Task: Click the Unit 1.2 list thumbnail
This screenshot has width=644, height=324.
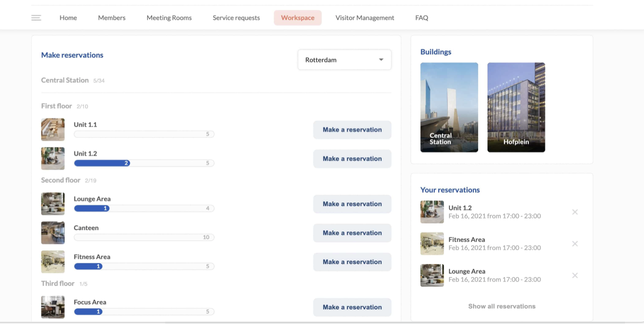Action: pyautogui.click(x=53, y=158)
